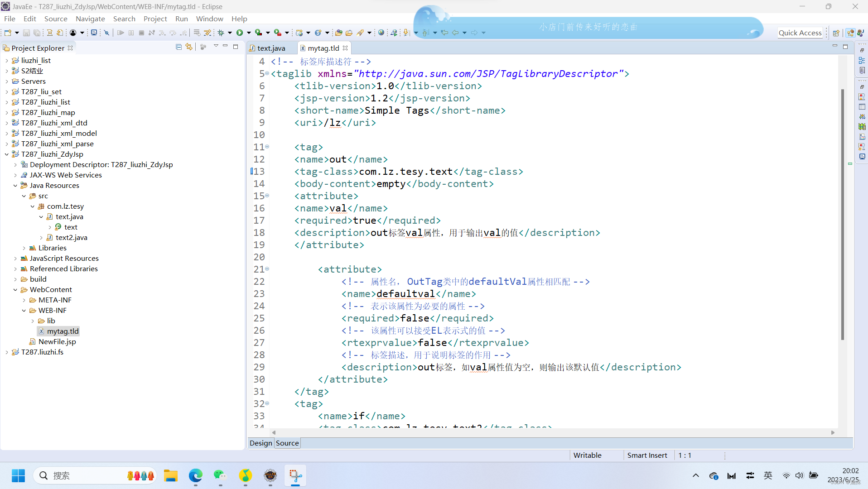
Task: Open the Servers view trim icon
Action: coord(862,117)
